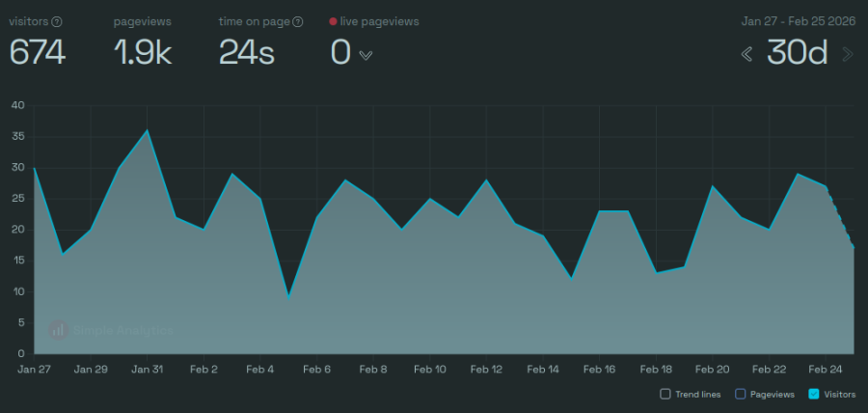868x413 pixels.
Task: Click the Feb 16 x-axis label
Action: pos(599,370)
